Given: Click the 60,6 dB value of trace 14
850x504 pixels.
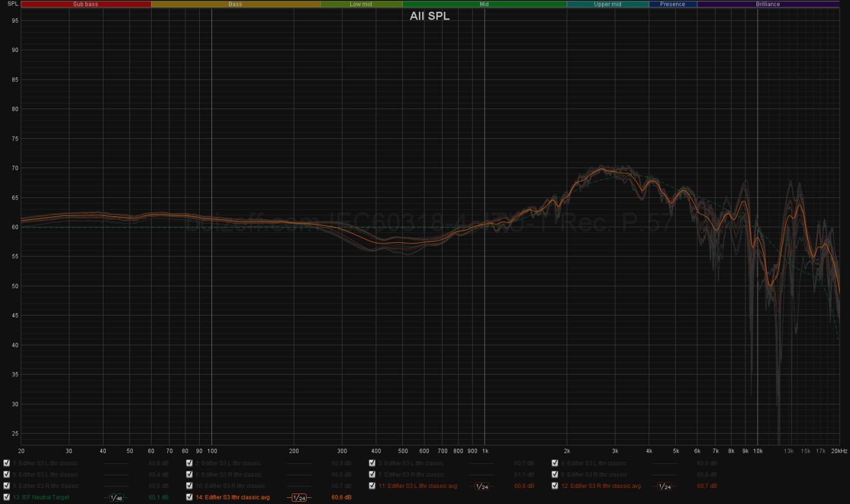Looking at the screenshot, I should [x=341, y=497].
